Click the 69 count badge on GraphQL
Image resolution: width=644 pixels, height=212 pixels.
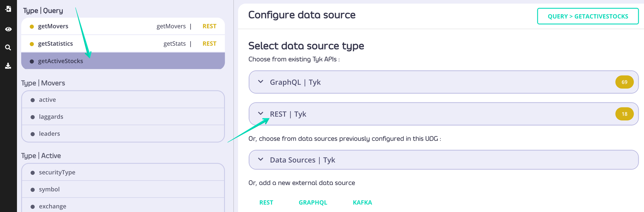pos(624,82)
